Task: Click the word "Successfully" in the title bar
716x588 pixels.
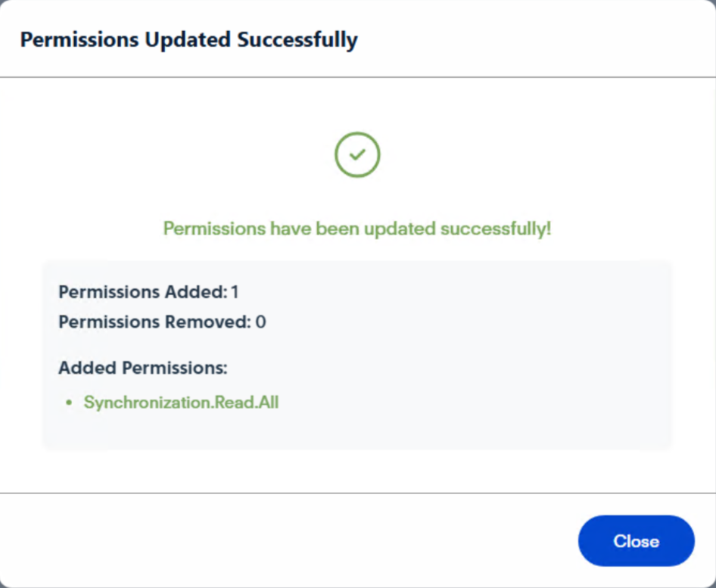Action: tap(297, 40)
